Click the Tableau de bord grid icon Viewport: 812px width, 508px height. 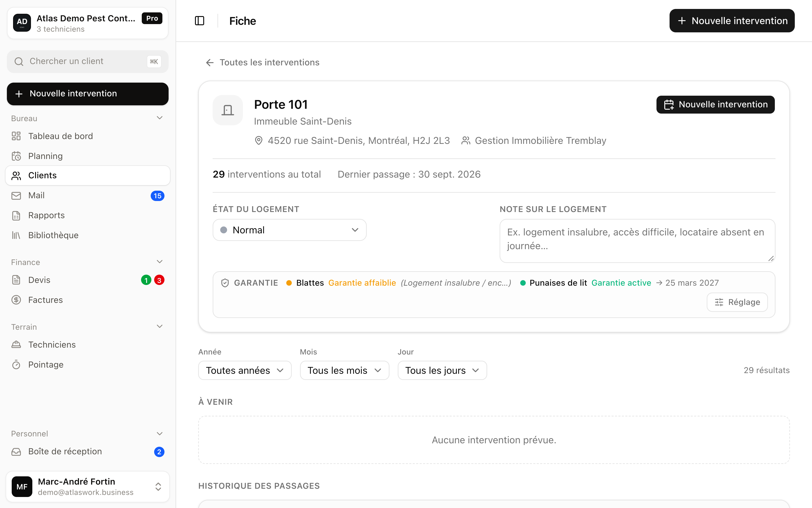pyautogui.click(x=16, y=136)
